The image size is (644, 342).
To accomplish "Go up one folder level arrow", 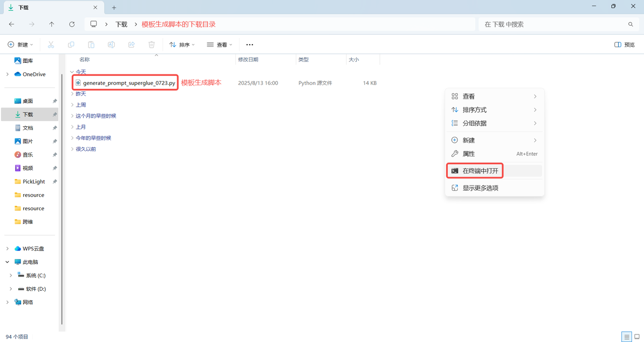I will tap(52, 24).
